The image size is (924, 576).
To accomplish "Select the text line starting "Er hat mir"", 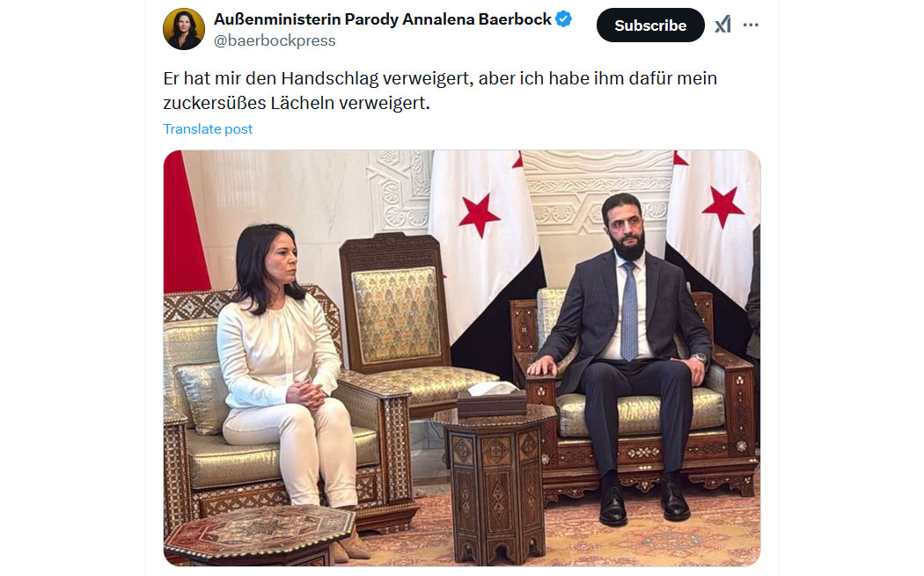I will [440, 78].
